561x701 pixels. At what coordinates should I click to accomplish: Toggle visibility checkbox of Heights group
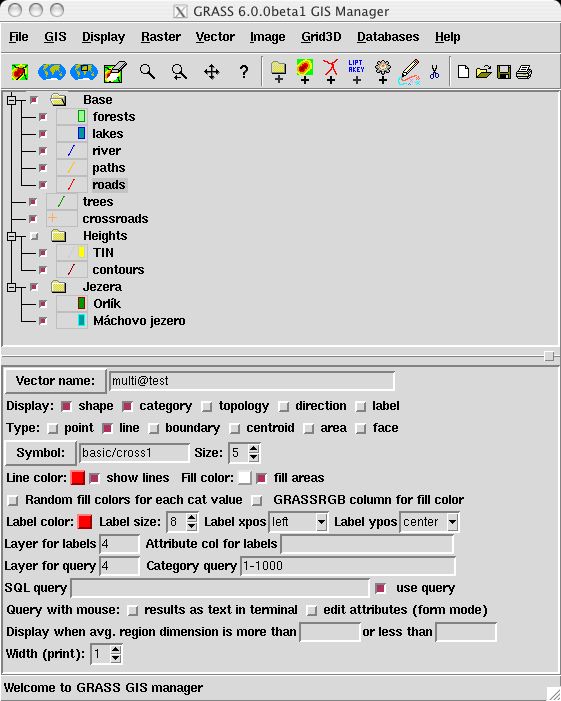click(x=34, y=236)
